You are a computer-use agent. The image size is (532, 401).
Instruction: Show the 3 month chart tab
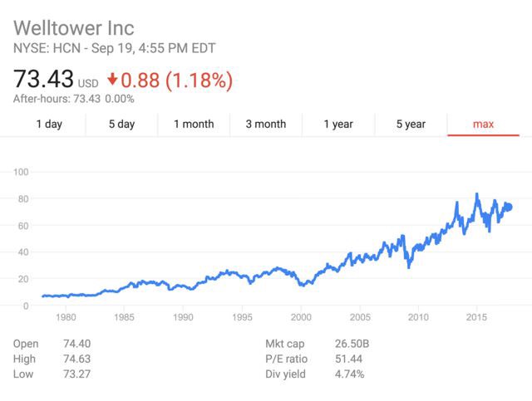266,124
